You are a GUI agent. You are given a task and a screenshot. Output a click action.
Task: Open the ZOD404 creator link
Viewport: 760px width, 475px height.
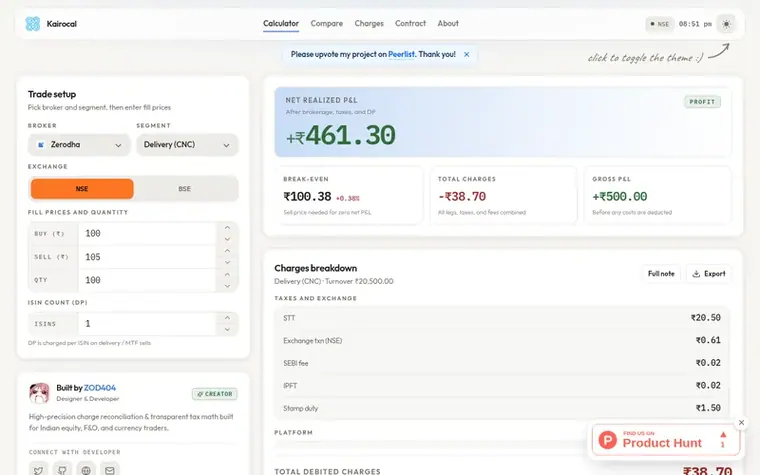coord(100,388)
